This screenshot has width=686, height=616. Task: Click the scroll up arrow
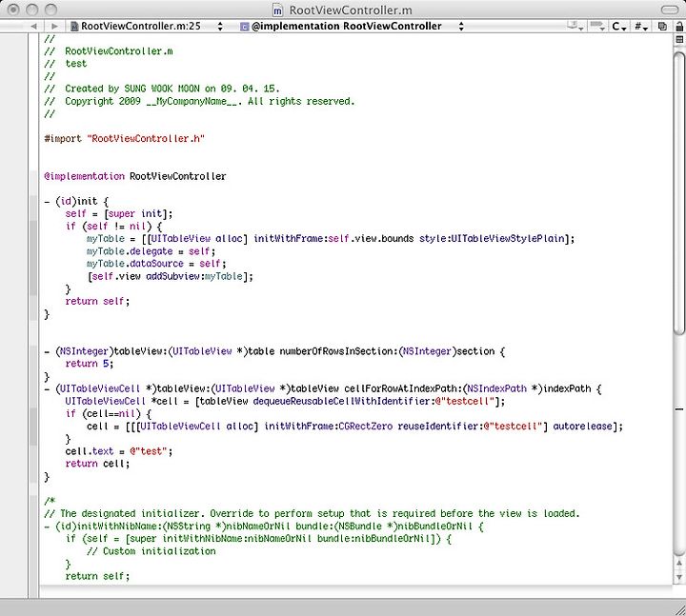679,564
